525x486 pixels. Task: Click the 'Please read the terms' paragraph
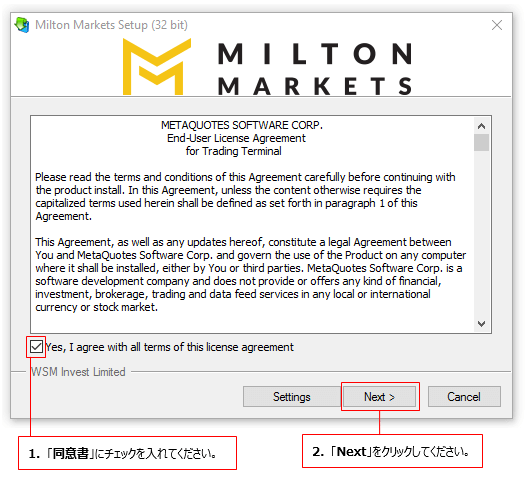pyautogui.click(x=245, y=196)
